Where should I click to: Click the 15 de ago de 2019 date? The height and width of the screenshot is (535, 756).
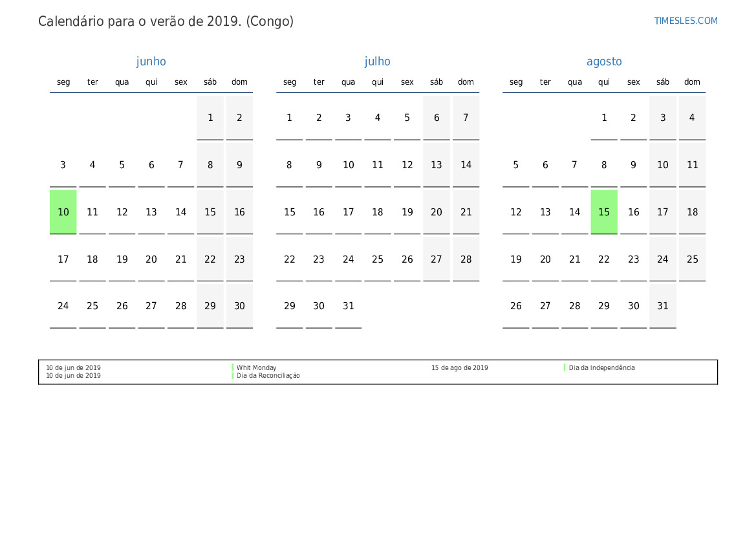(460, 367)
